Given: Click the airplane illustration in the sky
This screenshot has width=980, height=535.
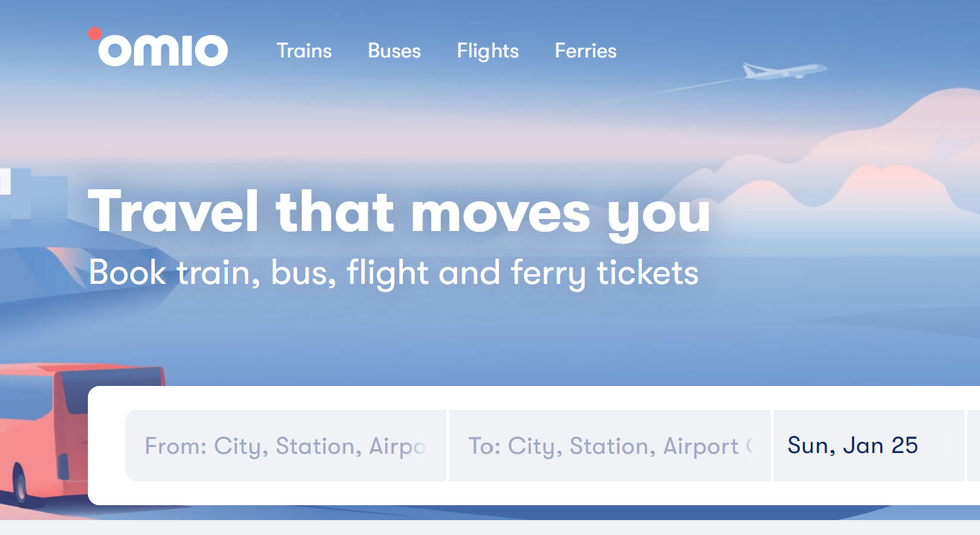Looking at the screenshot, I should 785,72.
